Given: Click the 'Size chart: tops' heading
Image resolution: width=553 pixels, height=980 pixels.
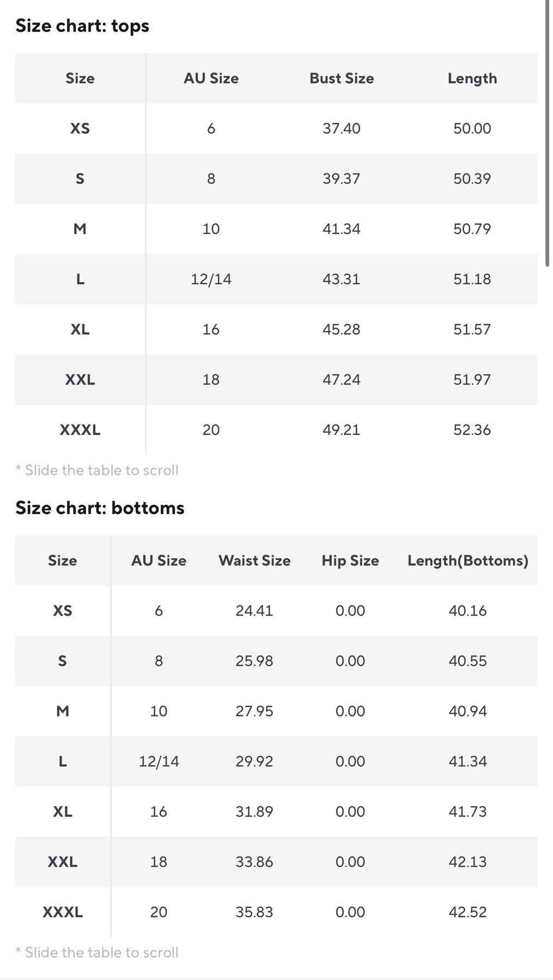Looking at the screenshot, I should [x=82, y=26].
